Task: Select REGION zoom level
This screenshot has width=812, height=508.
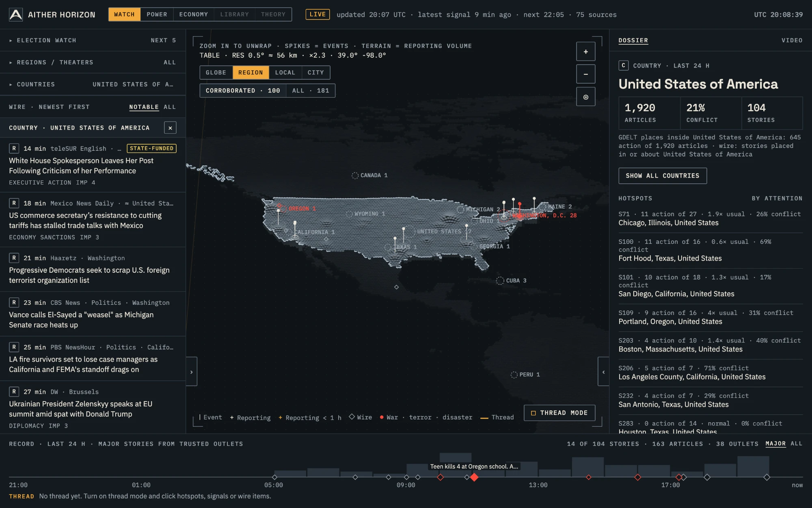Action: click(251, 72)
